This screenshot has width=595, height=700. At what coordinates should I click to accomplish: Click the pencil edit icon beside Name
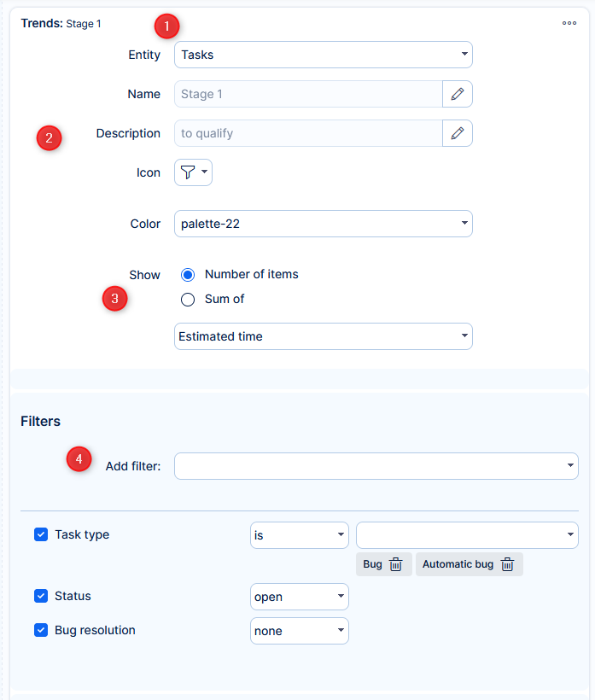click(458, 94)
